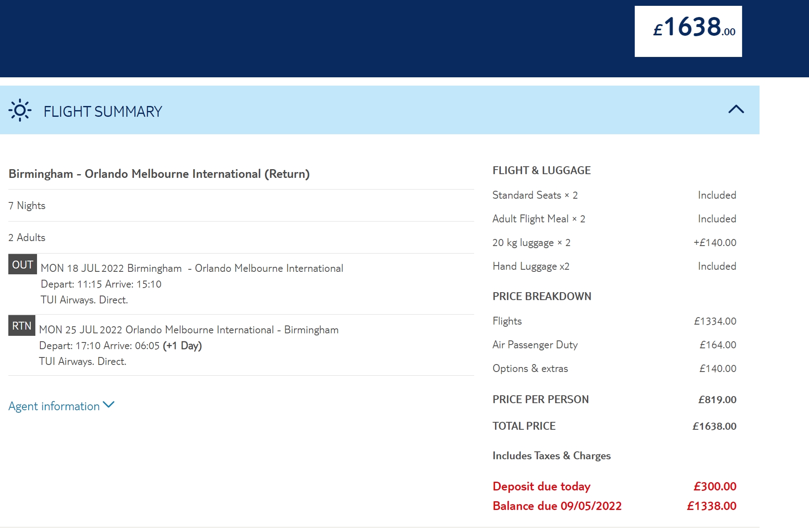Image resolution: width=809 pixels, height=532 pixels.
Task: Collapse the Flight Summary section chevron
Action: (736, 109)
